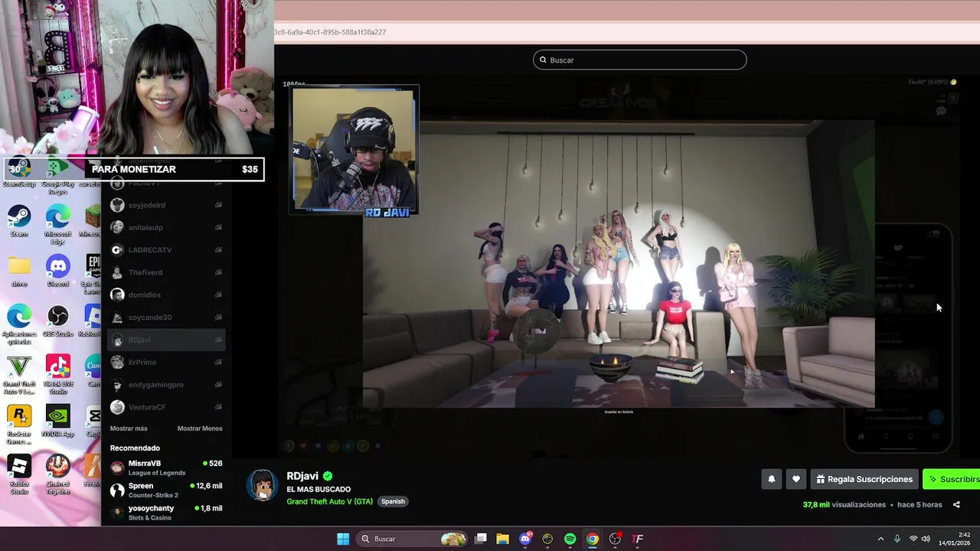Click the EL MAS BUSCADO stream title
The width and height of the screenshot is (980, 551).
tap(318, 489)
